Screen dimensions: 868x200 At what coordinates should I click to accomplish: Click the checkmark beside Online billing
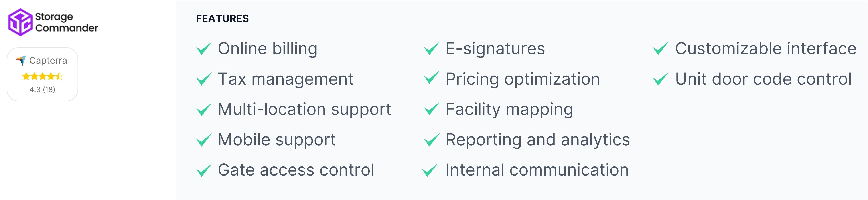coord(204,48)
